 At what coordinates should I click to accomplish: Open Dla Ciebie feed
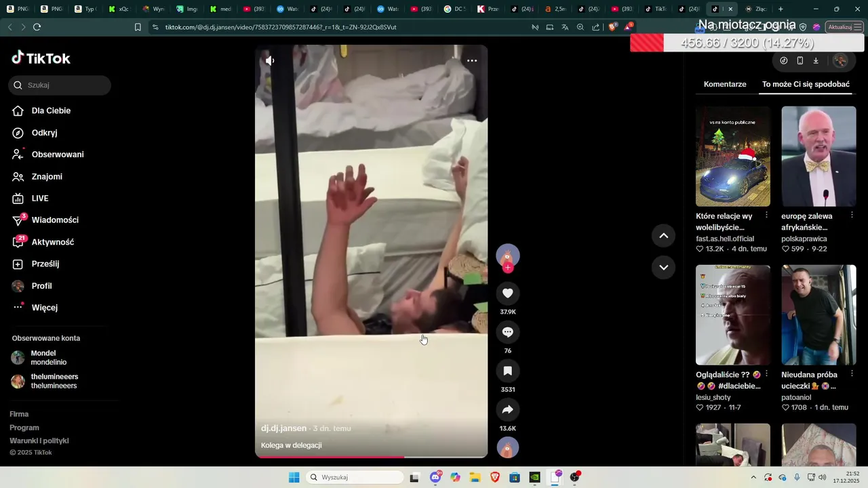coord(42,110)
